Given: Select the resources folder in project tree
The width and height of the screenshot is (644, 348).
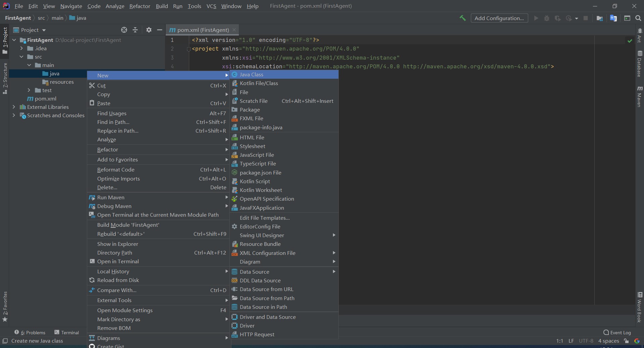Looking at the screenshot, I should (58, 82).
